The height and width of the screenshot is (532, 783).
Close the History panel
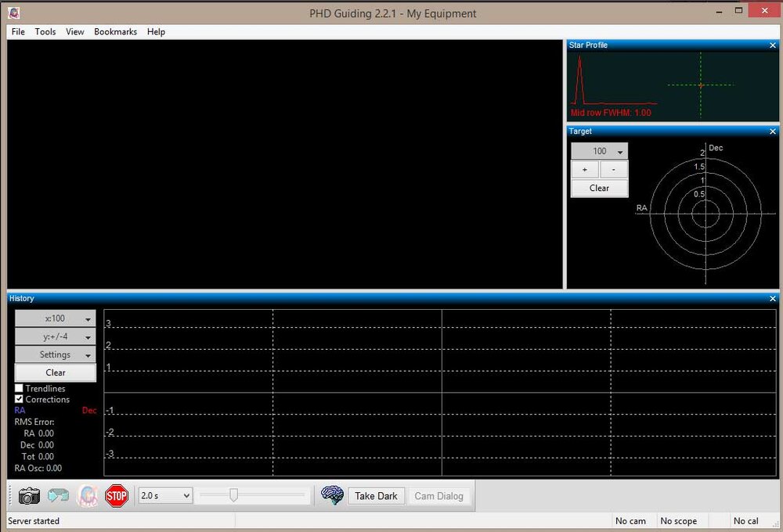coord(773,299)
